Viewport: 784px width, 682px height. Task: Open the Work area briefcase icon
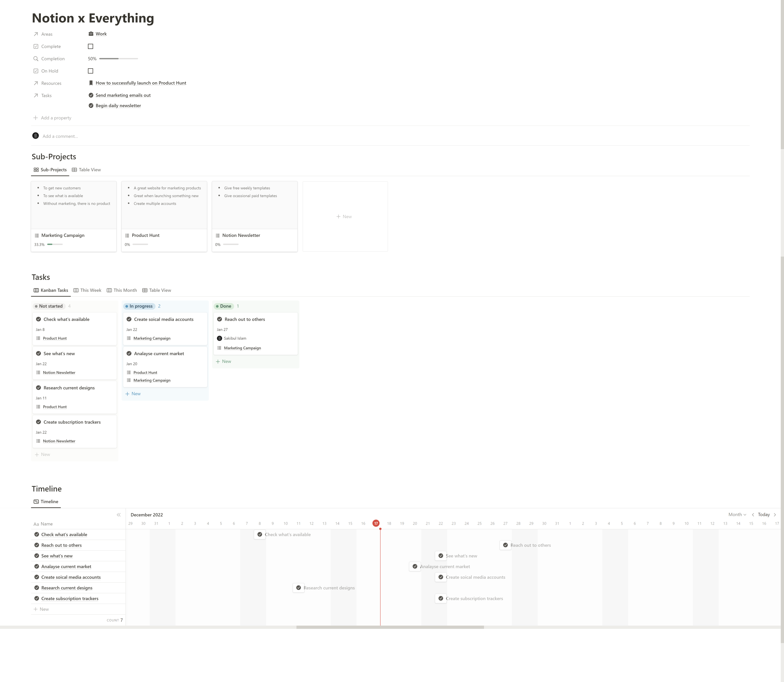(91, 34)
